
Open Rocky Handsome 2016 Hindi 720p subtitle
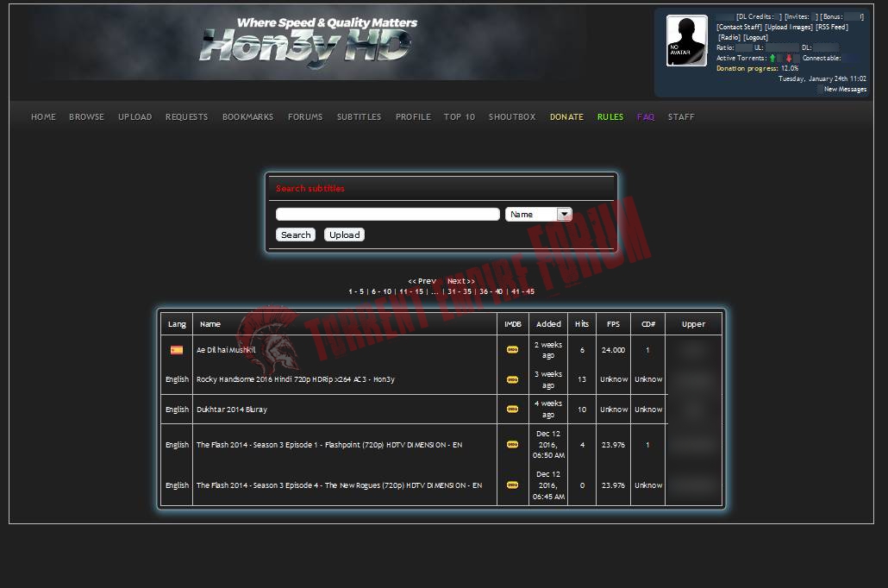click(296, 379)
